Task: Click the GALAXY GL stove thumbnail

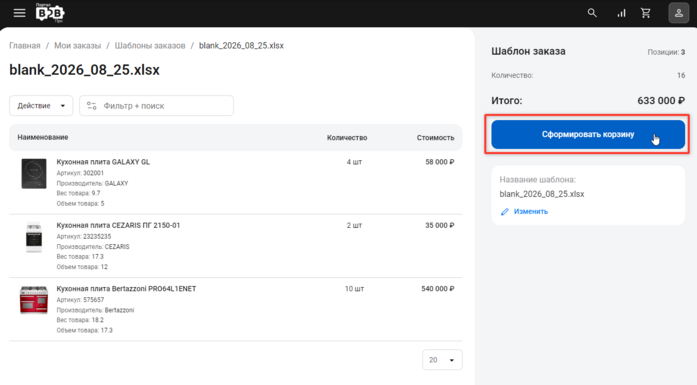Action: (34, 174)
